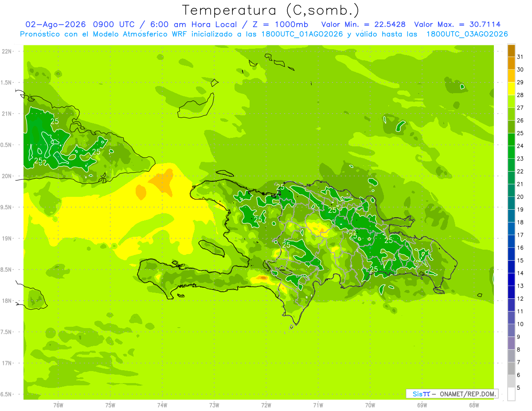This screenshot has height=411, width=532.
Task: Click the 75W longitude axis label
Action: click(x=110, y=405)
